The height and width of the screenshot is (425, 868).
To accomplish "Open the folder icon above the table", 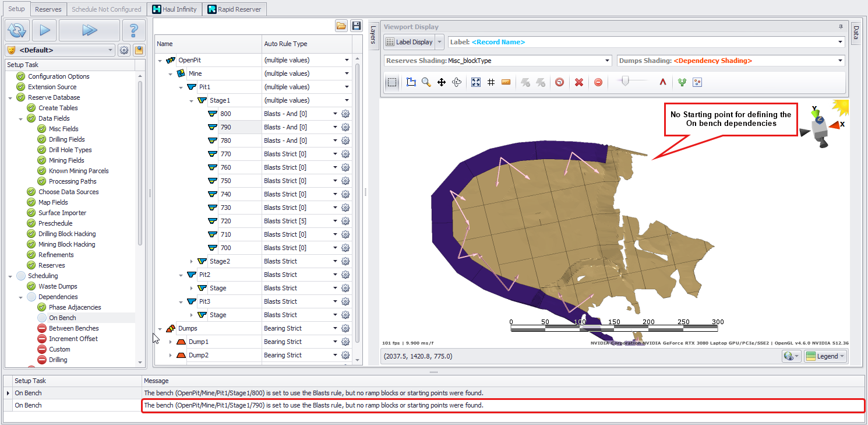I will click(x=341, y=26).
